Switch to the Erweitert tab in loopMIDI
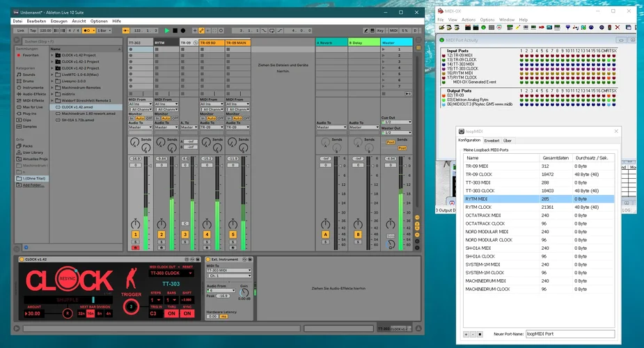This screenshot has height=348, width=644. (492, 141)
